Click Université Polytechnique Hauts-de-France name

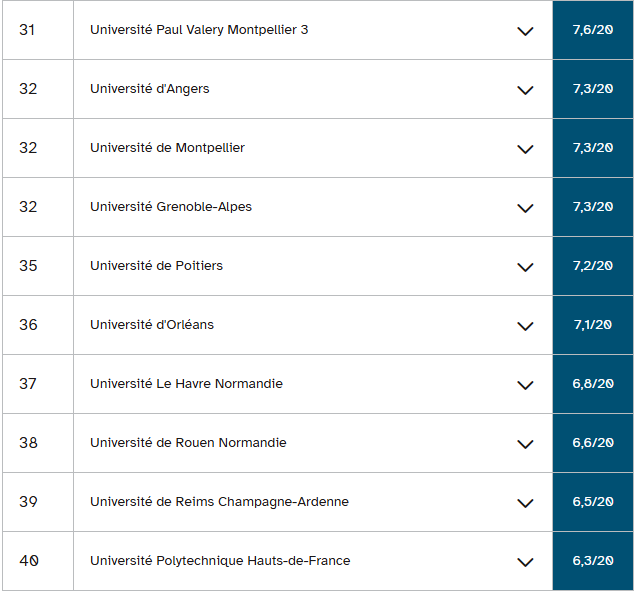click(x=220, y=561)
